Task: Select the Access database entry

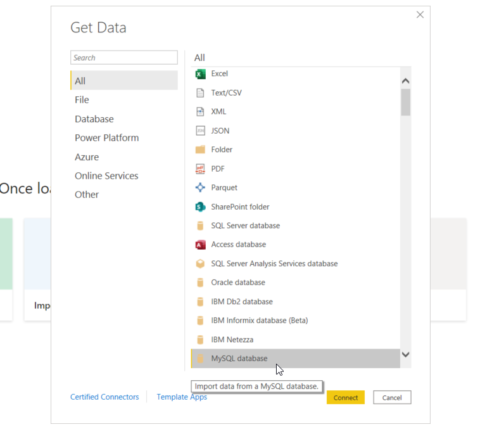Action: pos(296,245)
